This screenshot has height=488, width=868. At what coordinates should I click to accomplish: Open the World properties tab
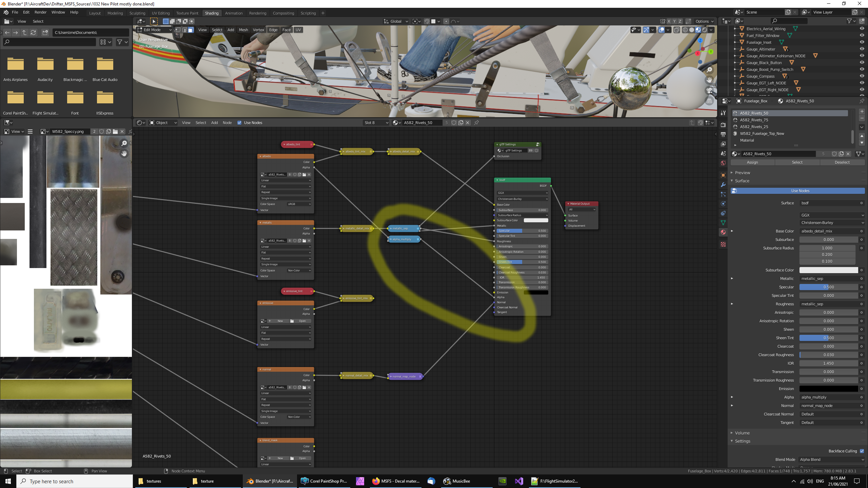click(723, 163)
